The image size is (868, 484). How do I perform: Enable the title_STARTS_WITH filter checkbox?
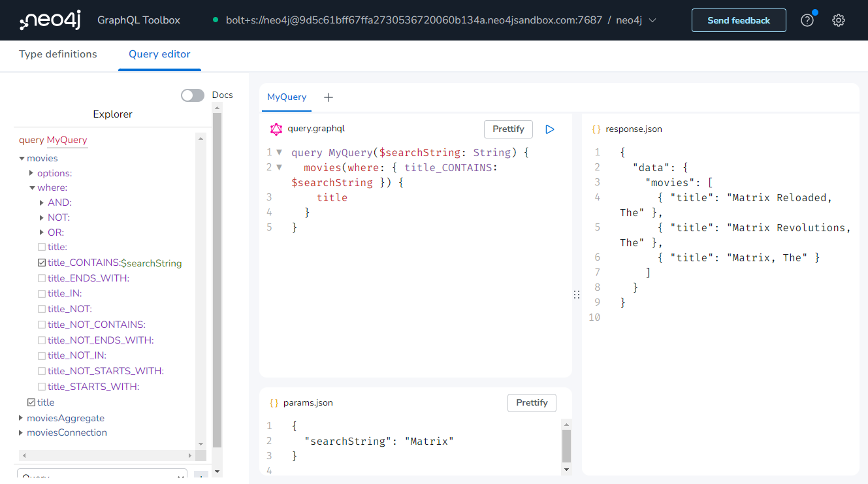click(42, 386)
